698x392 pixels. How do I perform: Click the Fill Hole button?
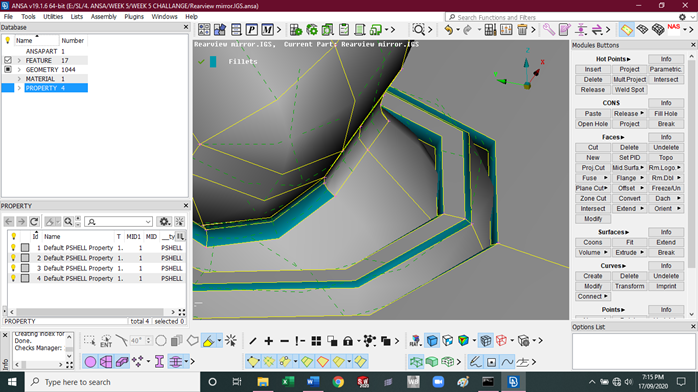tap(666, 113)
